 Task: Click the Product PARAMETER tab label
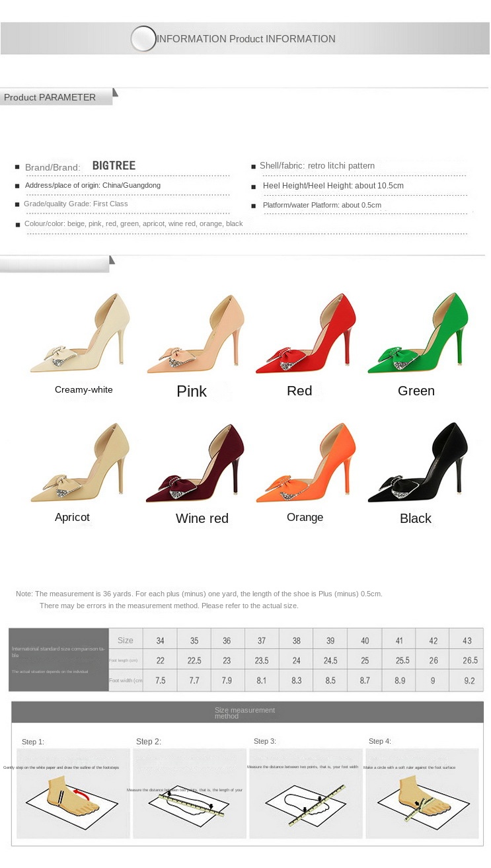50,97
